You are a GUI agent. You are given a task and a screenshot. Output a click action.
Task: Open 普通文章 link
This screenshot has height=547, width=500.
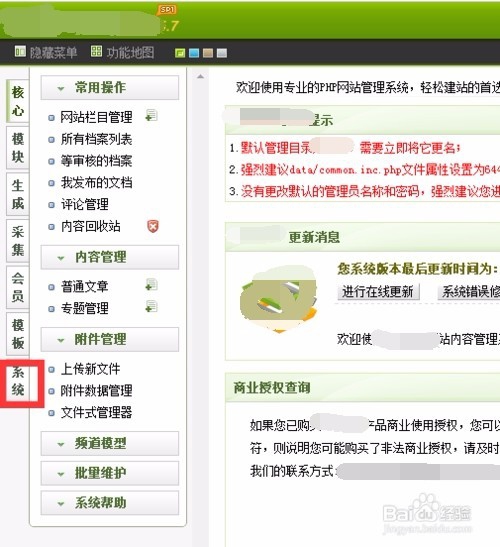click(85, 287)
